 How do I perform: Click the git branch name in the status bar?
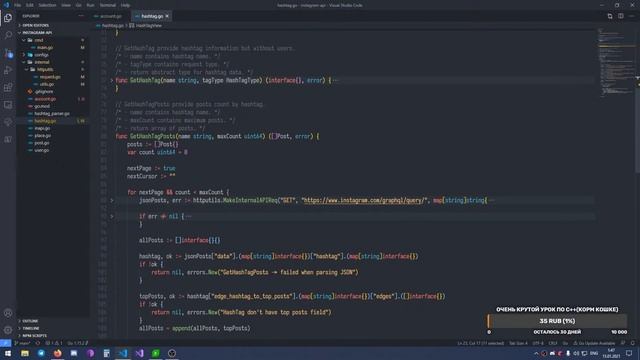pyautogui.click(x=22, y=343)
